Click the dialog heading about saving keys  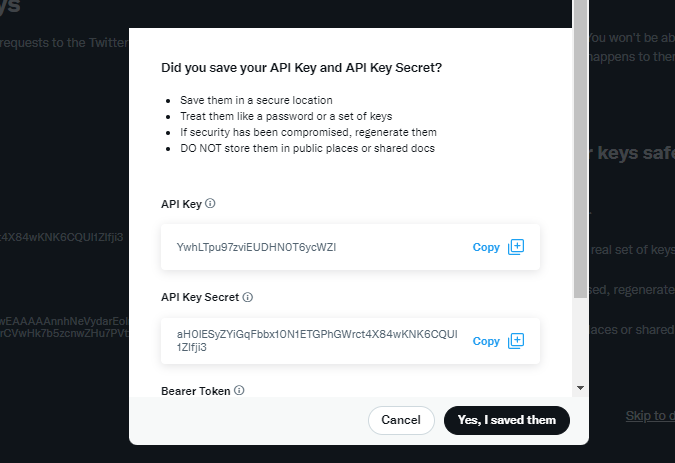tap(302, 68)
